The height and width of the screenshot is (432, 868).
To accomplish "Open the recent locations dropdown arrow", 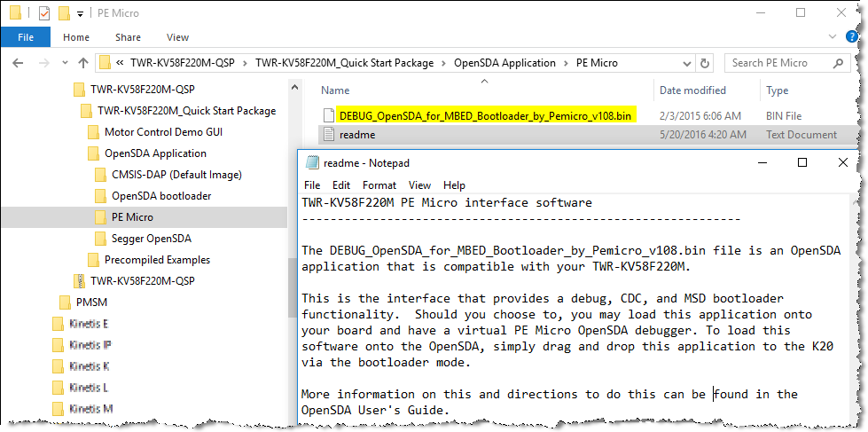I will pos(65,63).
